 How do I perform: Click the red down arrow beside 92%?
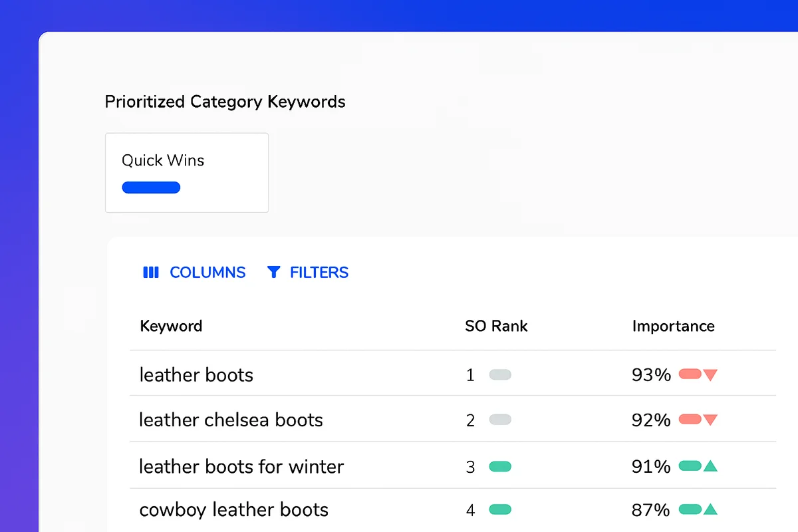(x=710, y=420)
